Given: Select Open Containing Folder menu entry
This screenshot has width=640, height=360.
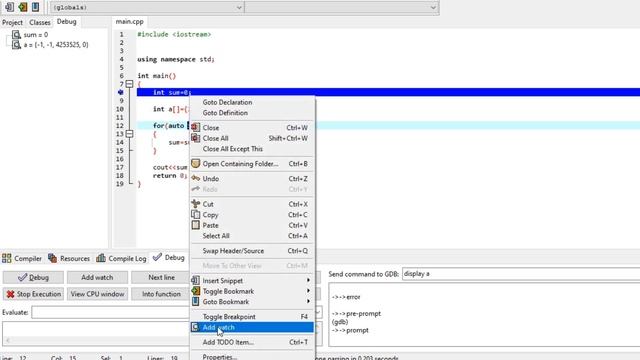Looking at the screenshot, I should click(252, 164).
